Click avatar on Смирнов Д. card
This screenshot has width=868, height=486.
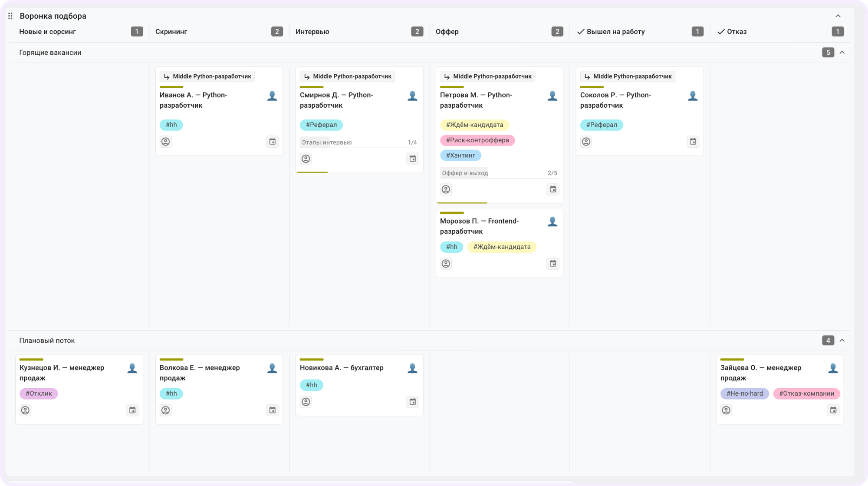point(412,96)
